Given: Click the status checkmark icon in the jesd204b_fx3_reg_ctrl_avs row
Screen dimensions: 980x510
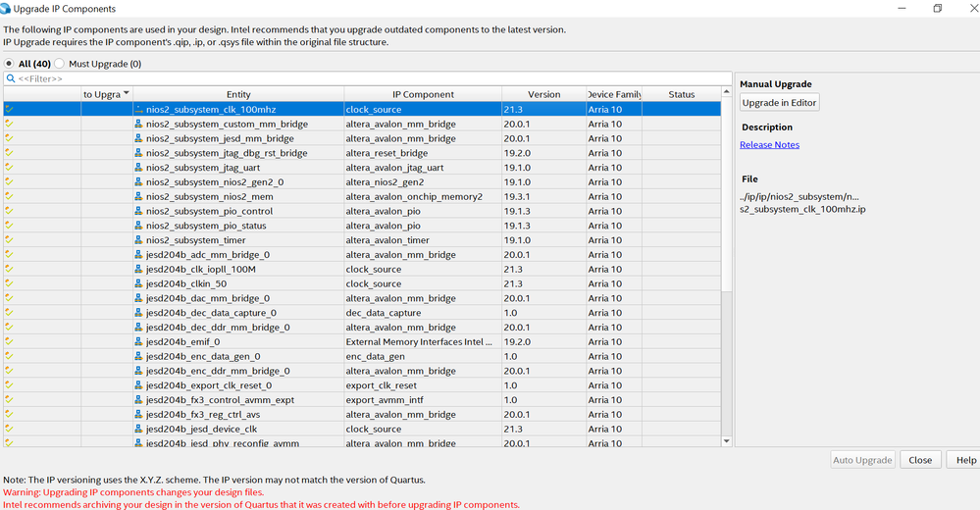Looking at the screenshot, I should [9, 414].
